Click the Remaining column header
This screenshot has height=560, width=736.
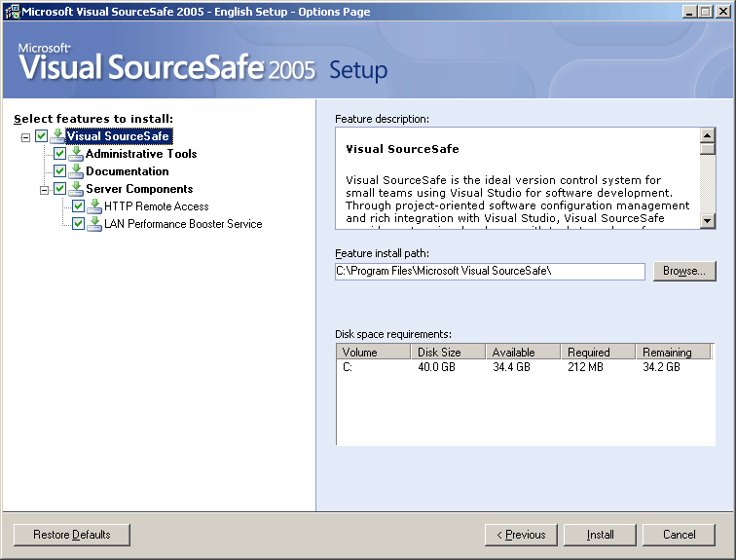click(674, 352)
